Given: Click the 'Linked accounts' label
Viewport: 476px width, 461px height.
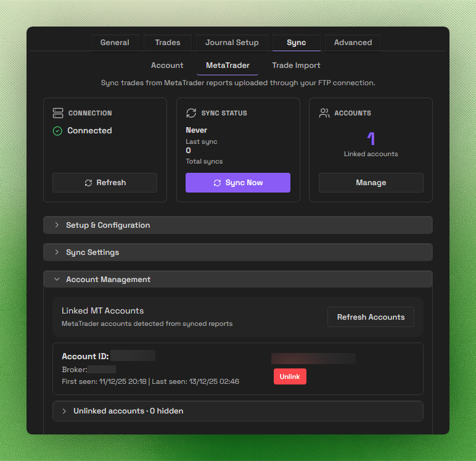Looking at the screenshot, I should (x=371, y=154).
